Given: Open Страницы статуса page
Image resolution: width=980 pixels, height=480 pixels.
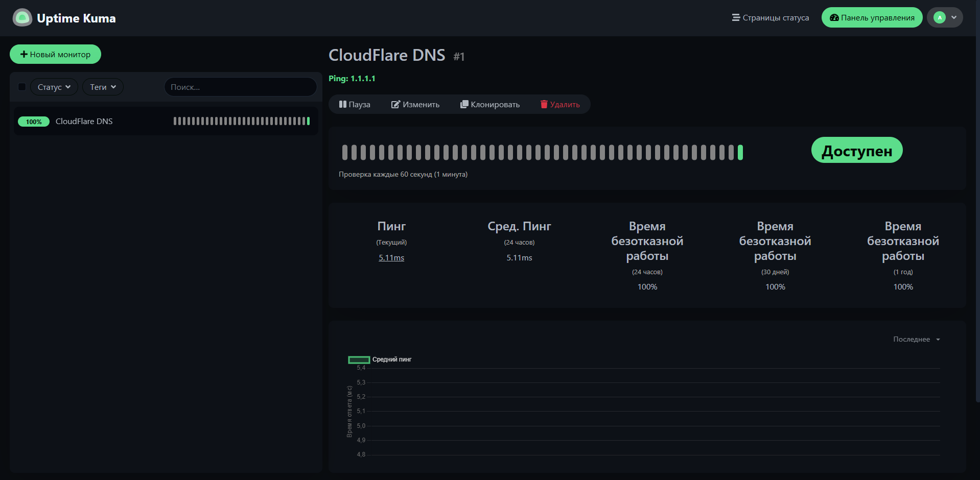Looking at the screenshot, I should (x=771, y=18).
